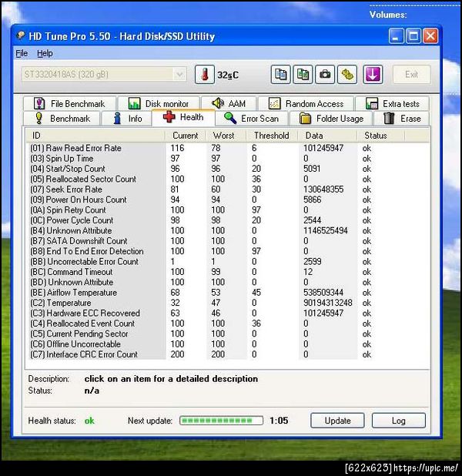Select the Health tab
The image size is (462, 476).
(x=183, y=117)
